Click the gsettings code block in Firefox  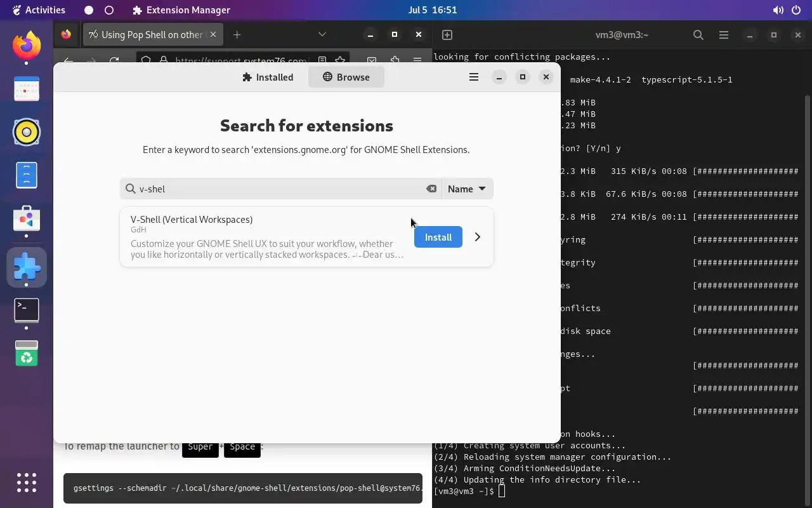coord(243,488)
